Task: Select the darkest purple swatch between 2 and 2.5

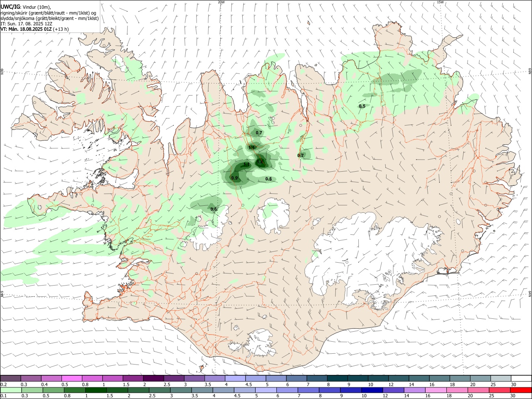Action: point(153,379)
